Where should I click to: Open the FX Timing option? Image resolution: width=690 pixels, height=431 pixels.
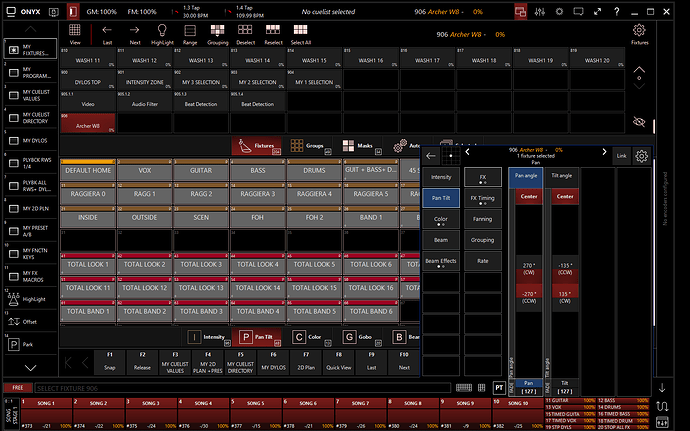pyautogui.click(x=483, y=198)
